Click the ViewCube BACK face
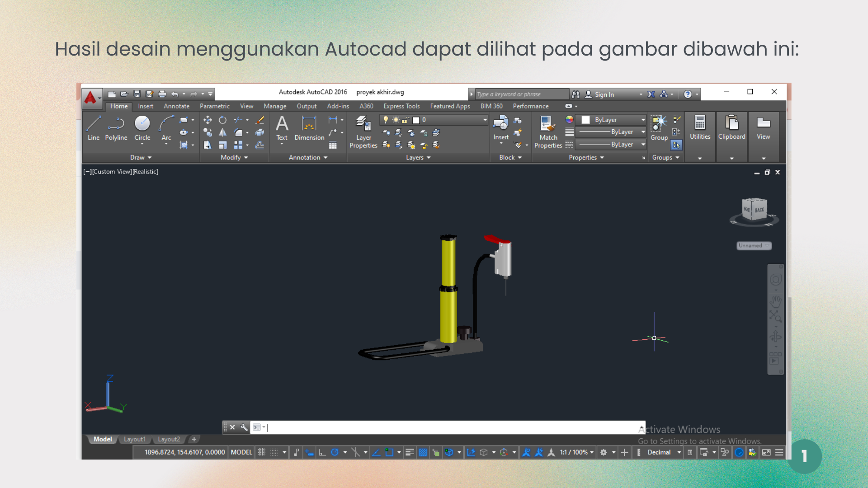The height and width of the screenshot is (488, 868). pyautogui.click(x=759, y=210)
